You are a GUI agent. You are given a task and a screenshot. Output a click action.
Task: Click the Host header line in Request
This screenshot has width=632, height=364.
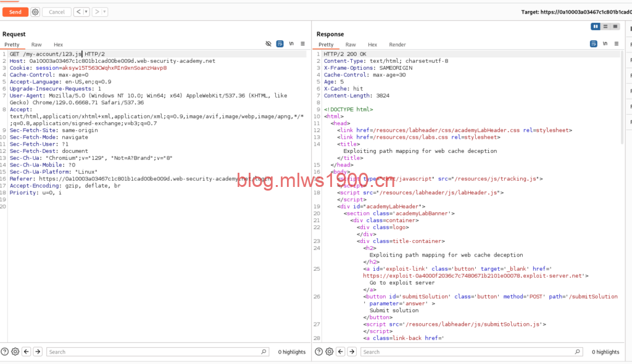(x=112, y=61)
